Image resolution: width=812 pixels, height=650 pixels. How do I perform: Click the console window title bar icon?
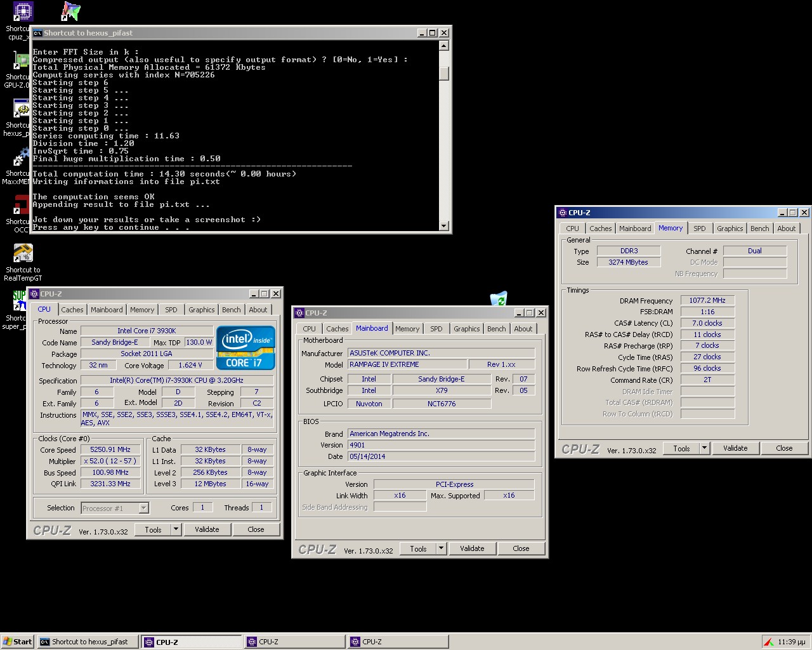37,33
